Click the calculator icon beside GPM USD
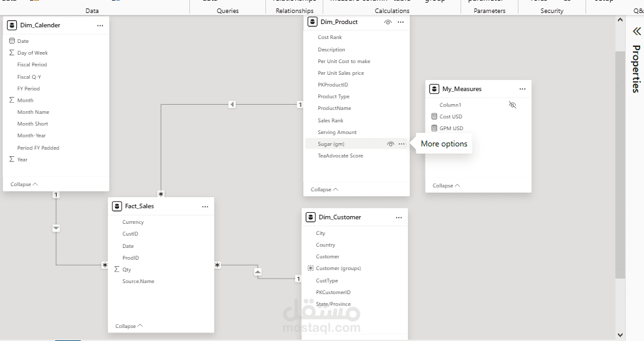The width and height of the screenshot is (644, 341). click(434, 128)
